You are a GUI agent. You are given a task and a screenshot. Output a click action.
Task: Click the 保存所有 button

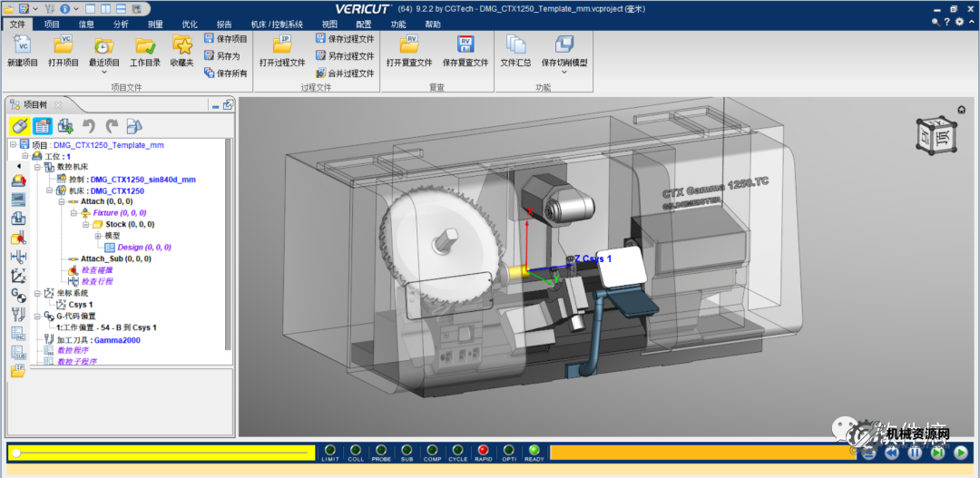click(225, 73)
